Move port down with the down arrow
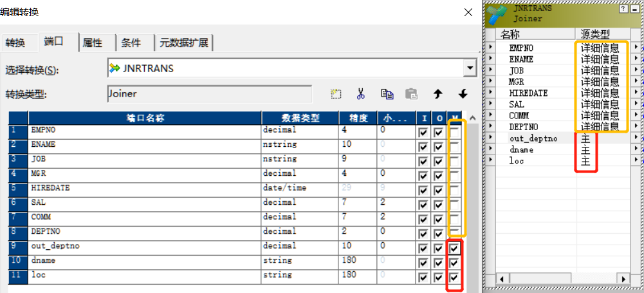 [463, 94]
